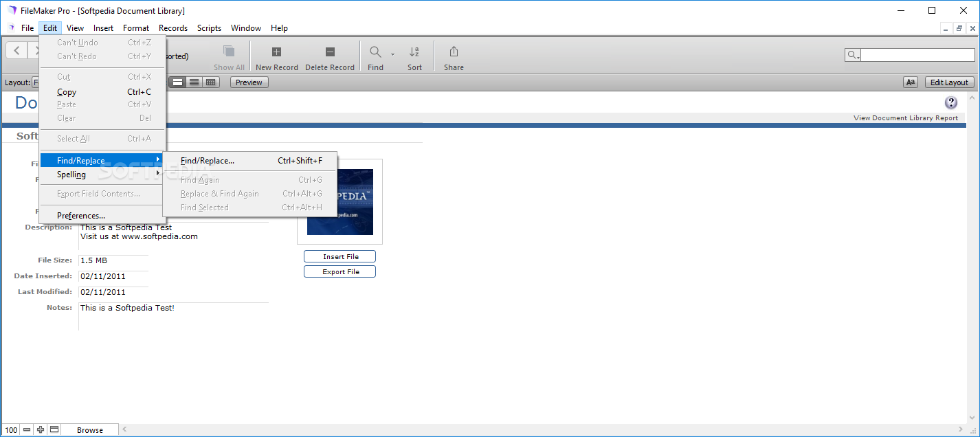This screenshot has width=980, height=437.
Task: Click the Preview button
Action: [249, 82]
